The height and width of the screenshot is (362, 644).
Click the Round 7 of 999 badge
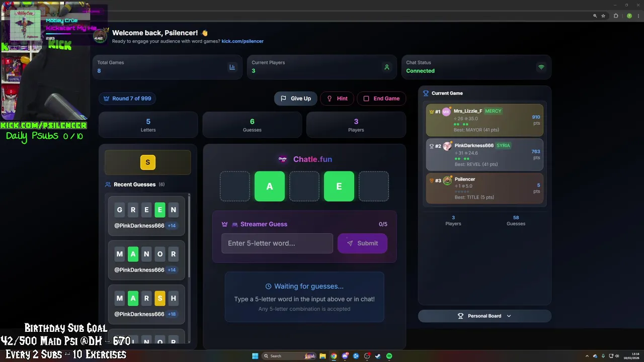127,99
